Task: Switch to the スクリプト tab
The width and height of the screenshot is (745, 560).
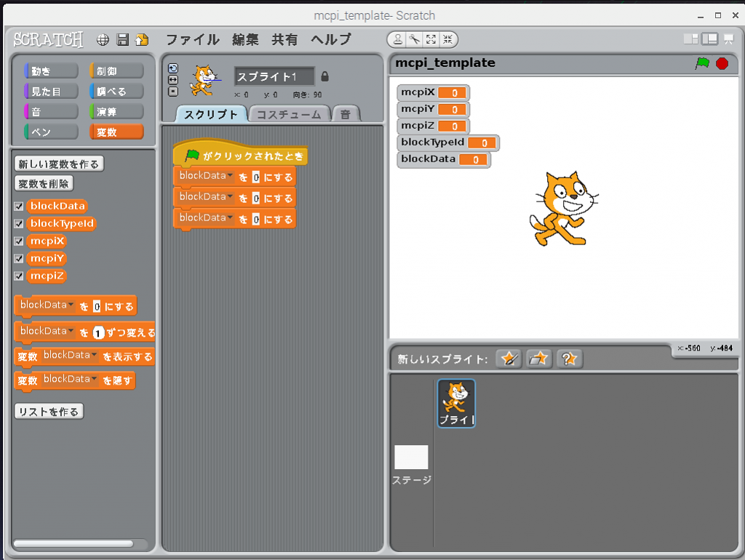Action: pos(211,114)
